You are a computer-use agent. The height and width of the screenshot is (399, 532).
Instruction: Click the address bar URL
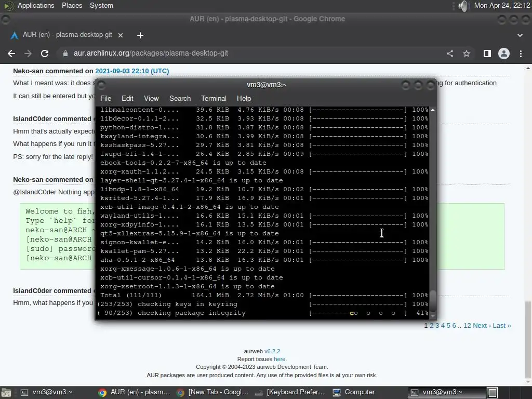click(151, 54)
